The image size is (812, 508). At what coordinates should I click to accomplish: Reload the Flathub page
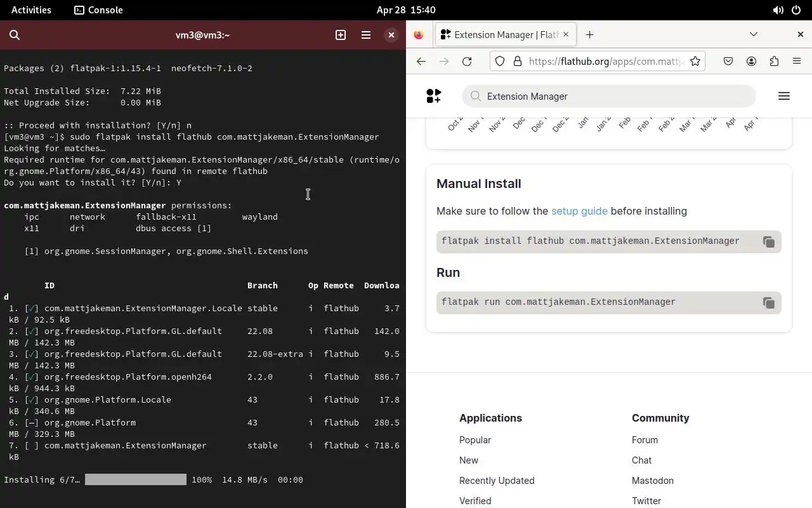(x=467, y=62)
